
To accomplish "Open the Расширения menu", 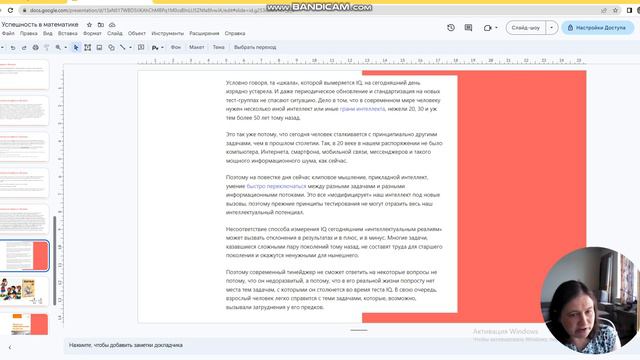I will [x=204, y=33].
